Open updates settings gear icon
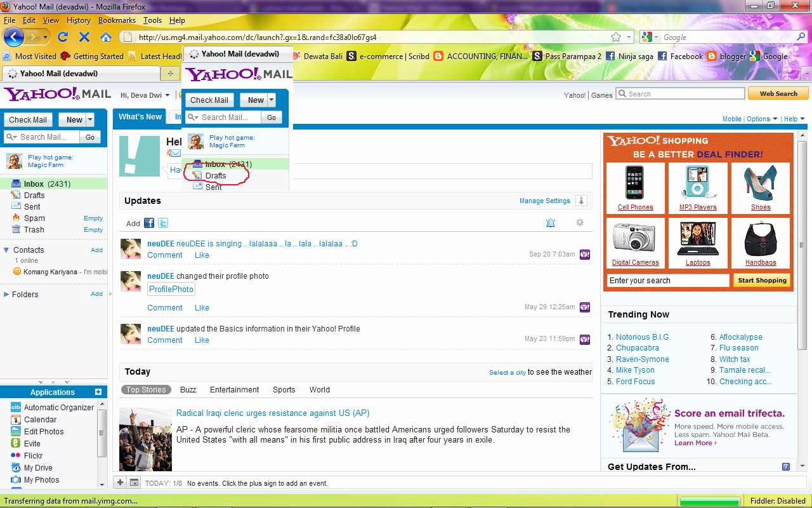Image resolution: width=812 pixels, height=508 pixels. [x=579, y=222]
